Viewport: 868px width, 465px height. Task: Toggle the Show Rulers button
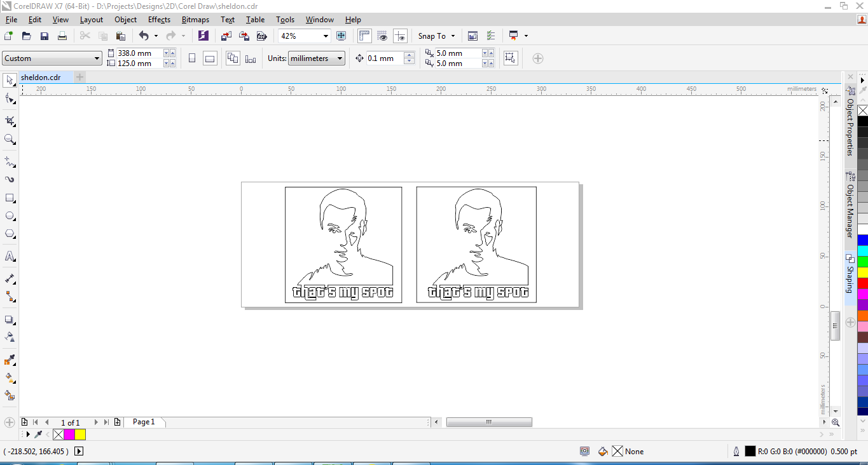365,36
